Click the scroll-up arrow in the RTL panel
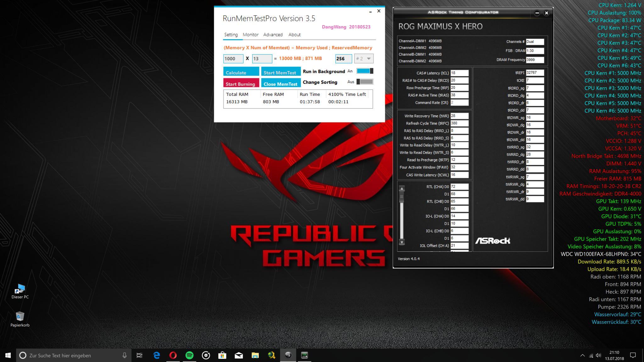 point(402,189)
